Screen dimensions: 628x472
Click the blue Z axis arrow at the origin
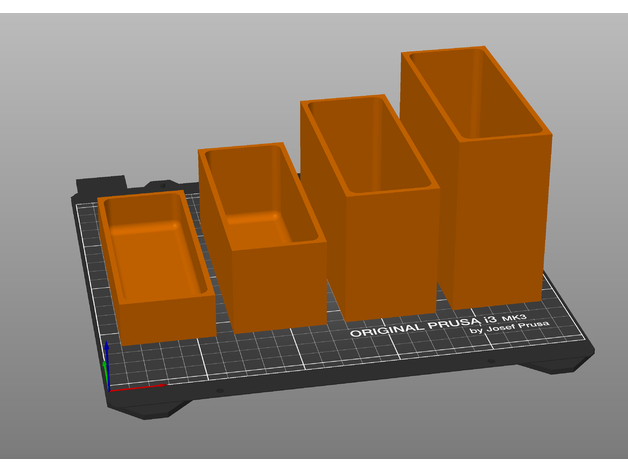coord(108,353)
